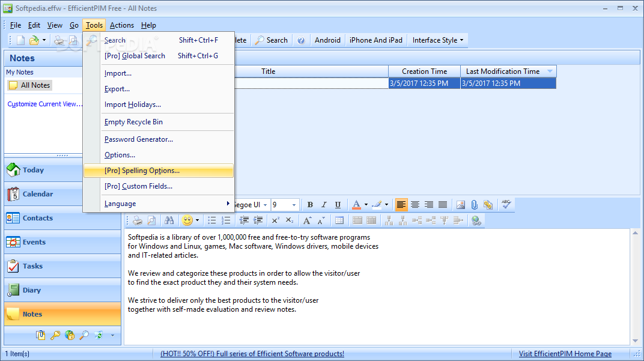Choose Options from Tools menu
The height and width of the screenshot is (361, 644).
(159, 155)
